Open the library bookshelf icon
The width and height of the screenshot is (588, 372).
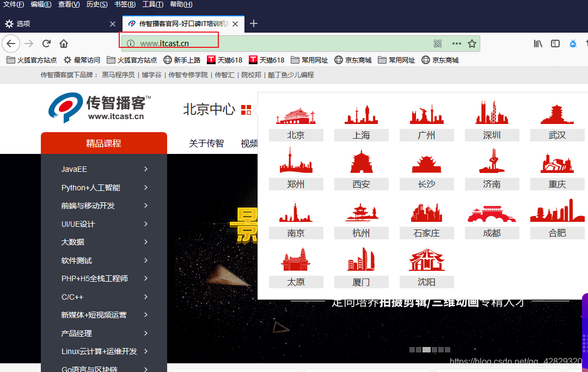coord(538,44)
